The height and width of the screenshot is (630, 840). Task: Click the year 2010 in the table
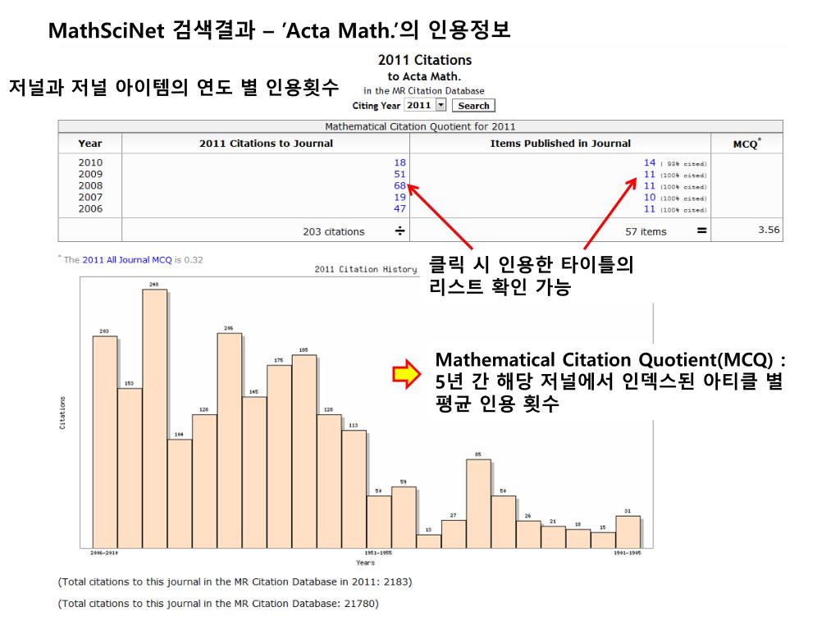pyautogui.click(x=90, y=162)
